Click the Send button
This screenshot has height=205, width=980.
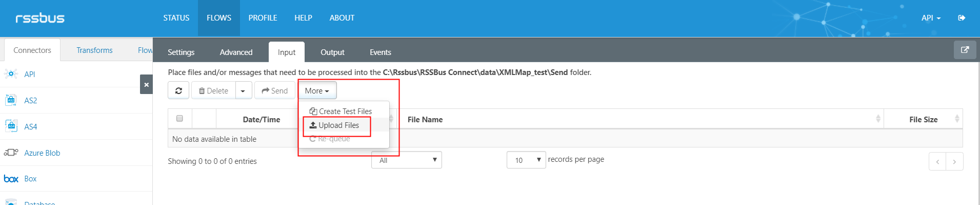(x=275, y=90)
